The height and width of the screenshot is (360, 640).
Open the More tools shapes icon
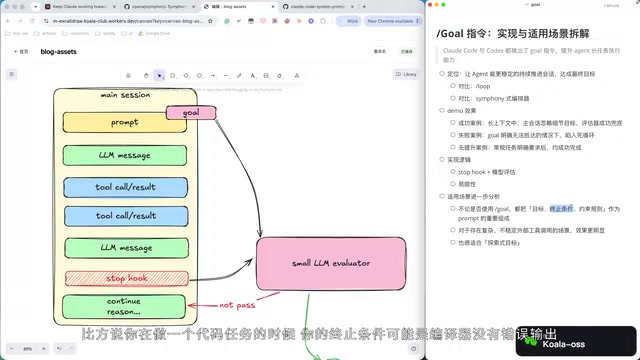click(297, 76)
